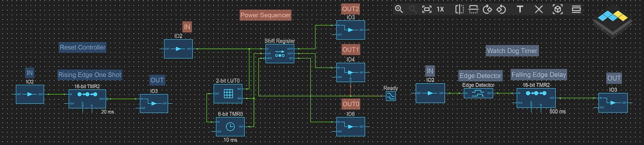
Task: Rotate the selection counterclockwise
Action: (501, 9)
